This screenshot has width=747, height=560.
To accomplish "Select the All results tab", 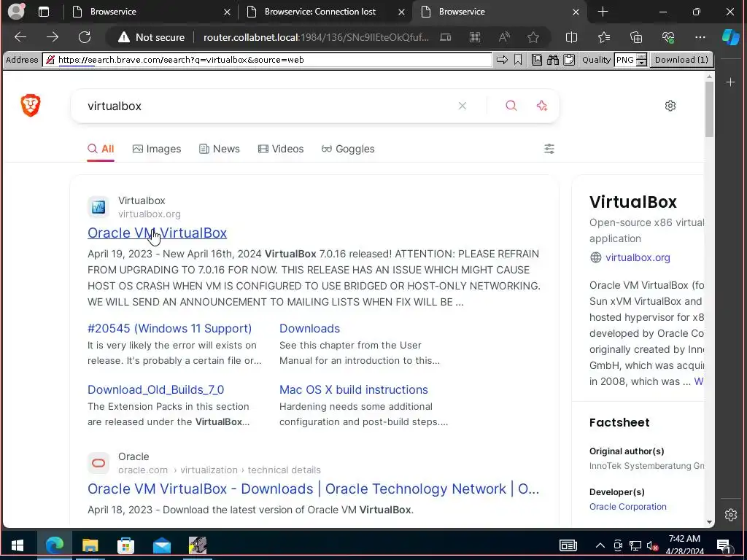I will coord(101,149).
